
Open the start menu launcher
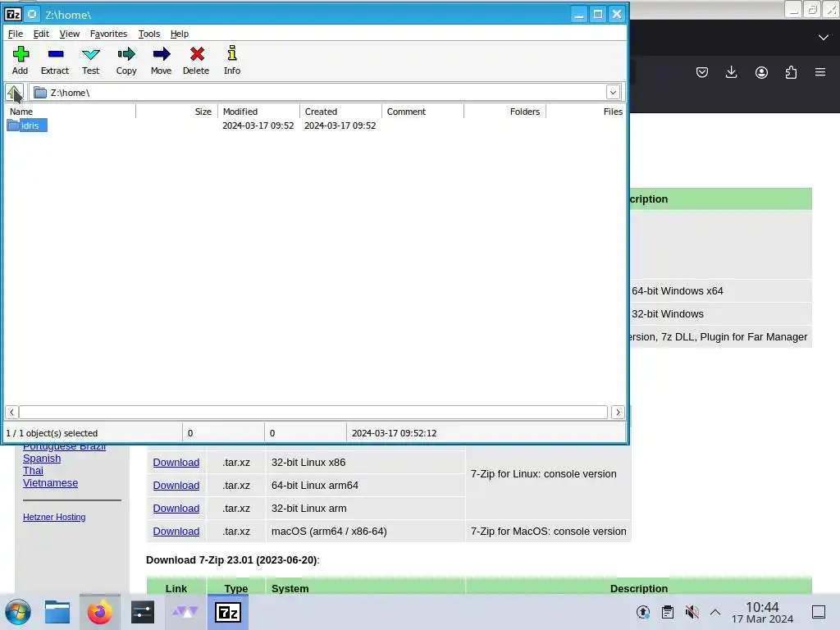click(x=18, y=612)
